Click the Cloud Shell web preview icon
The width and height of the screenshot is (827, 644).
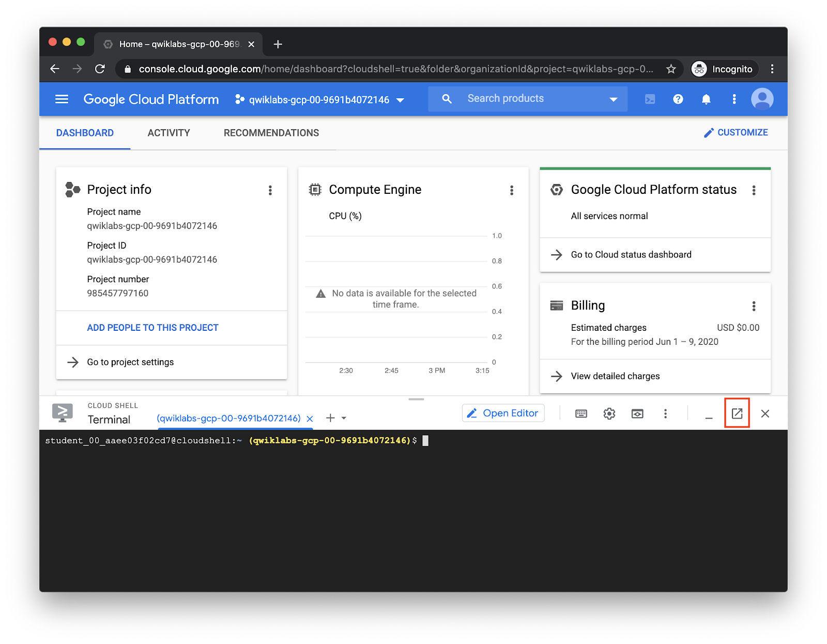pos(637,413)
